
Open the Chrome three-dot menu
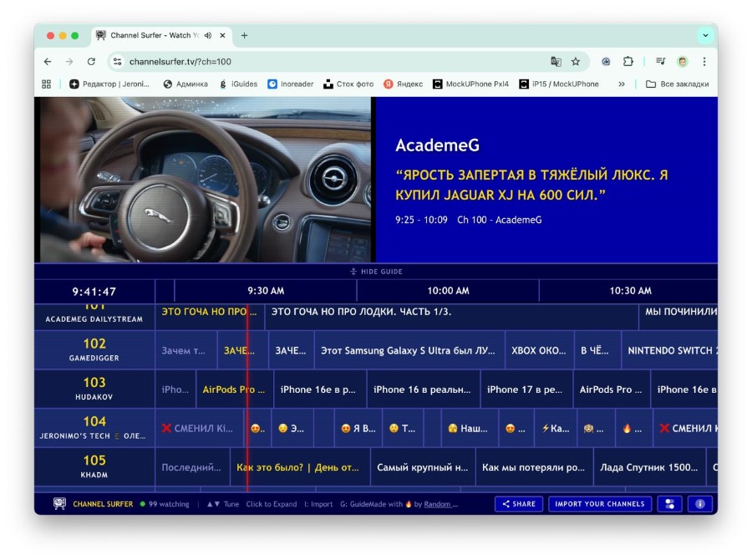[x=704, y=62]
